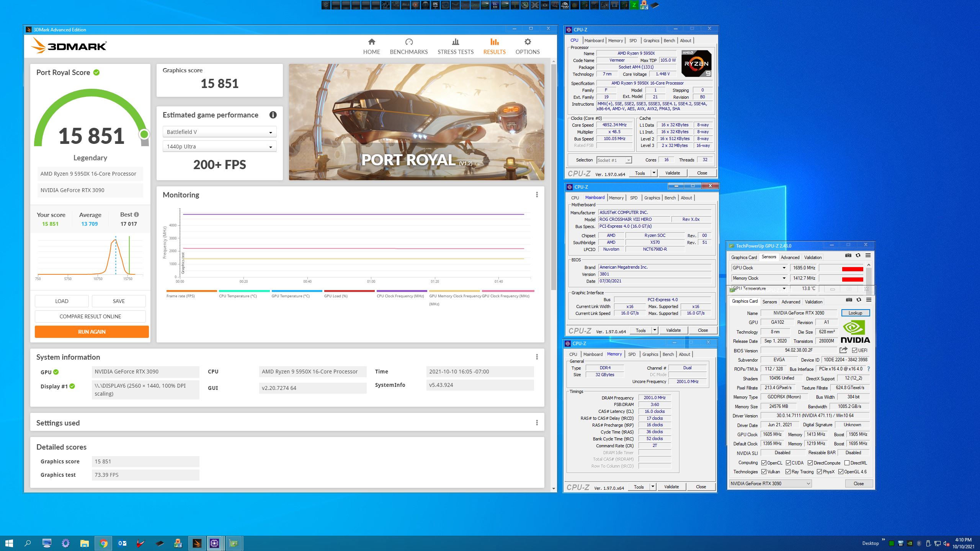Open the Stress Tests tab in 3DMark

[x=455, y=46]
